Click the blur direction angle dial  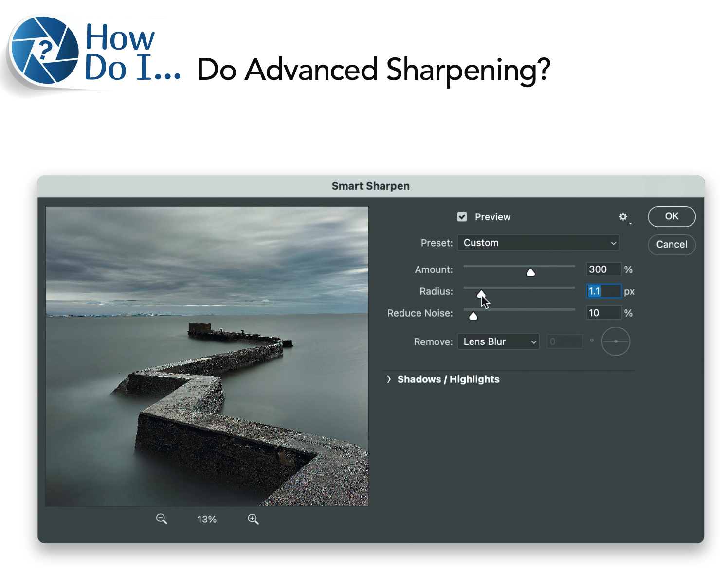click(x=616, y=341)
